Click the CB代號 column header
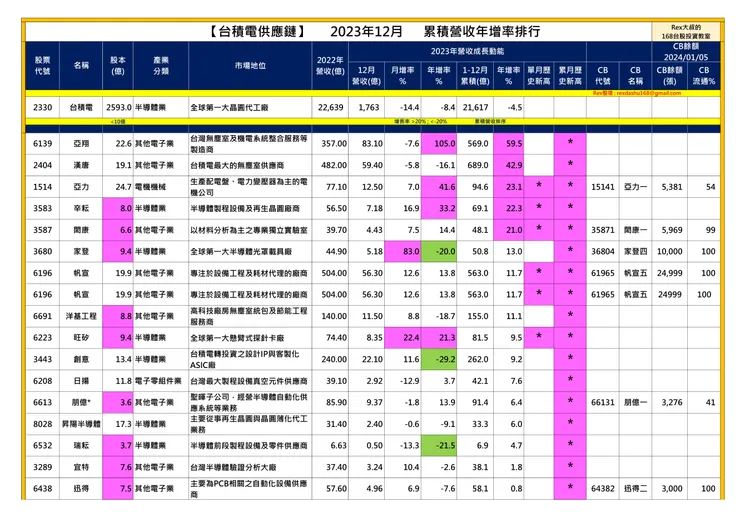This screenshot has width=740, height=523. click(603, 76)
